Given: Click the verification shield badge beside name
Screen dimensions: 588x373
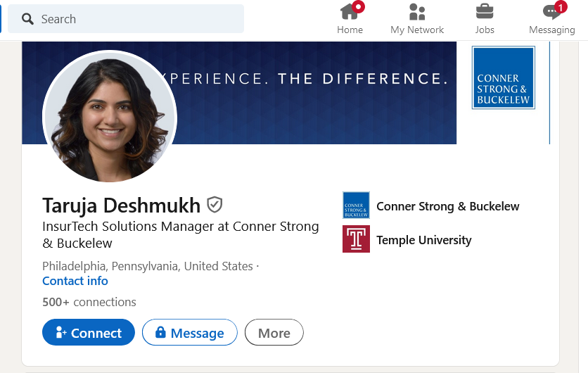Looking at the screenshot, I should tap(215, 205).
